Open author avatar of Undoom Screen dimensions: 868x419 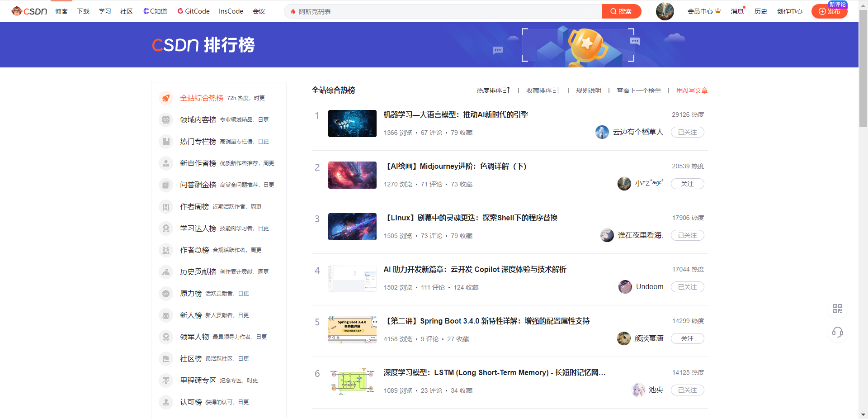point(625,287)
